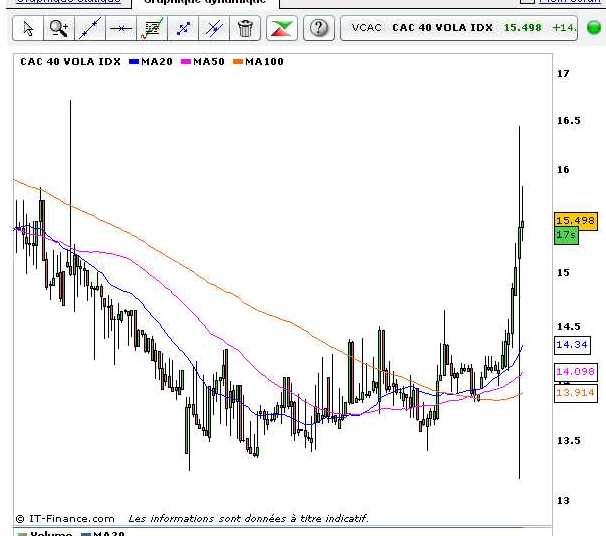Click the green 17s countdown label

tap(566, 235)
